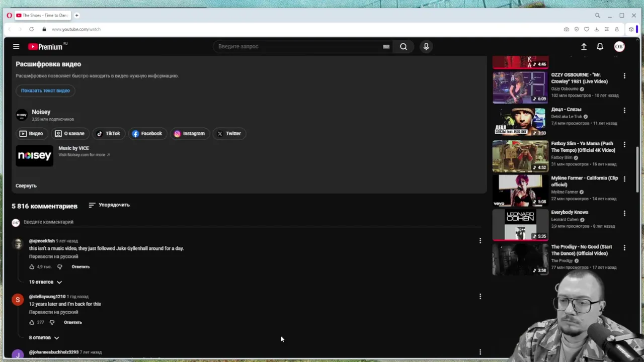The width and height of the screenshot is (644, 362).
Task: Reload the page with the refresh icon
Action: [31, 29]
